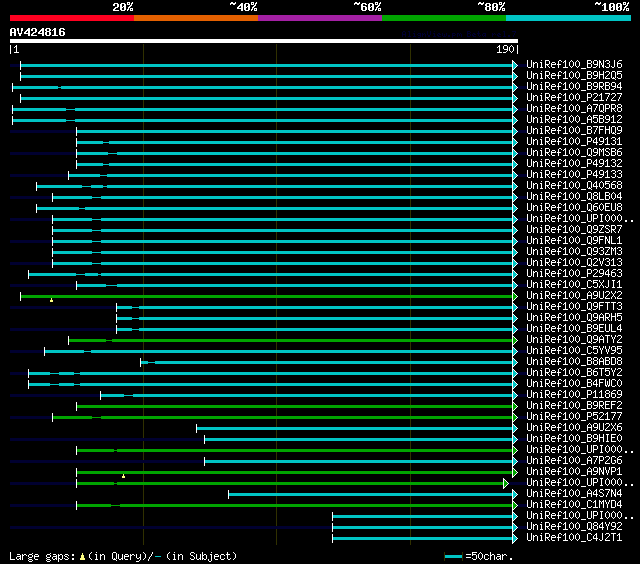Select the UniRef100_A7P2G6 label

(574, 461)
